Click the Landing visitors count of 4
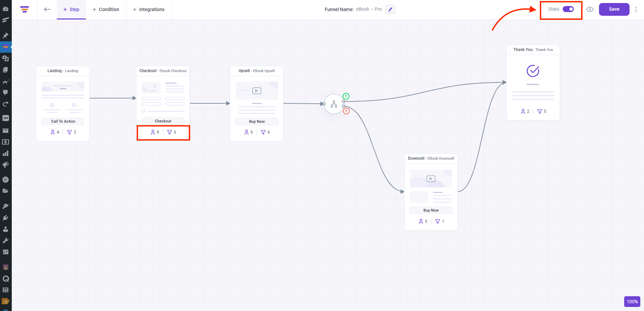The height and width of the screenshot is (311, 644). (55, 132)
